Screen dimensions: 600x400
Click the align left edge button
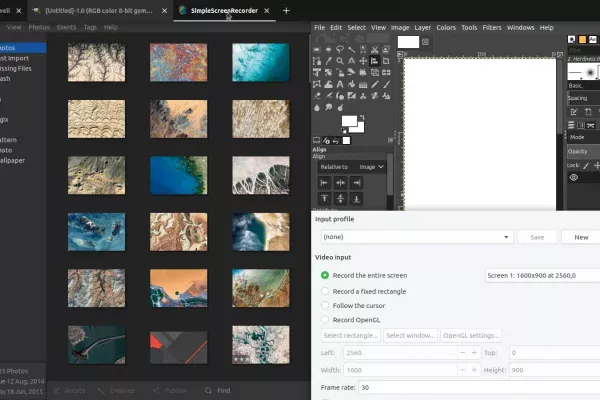coord(324,183)
